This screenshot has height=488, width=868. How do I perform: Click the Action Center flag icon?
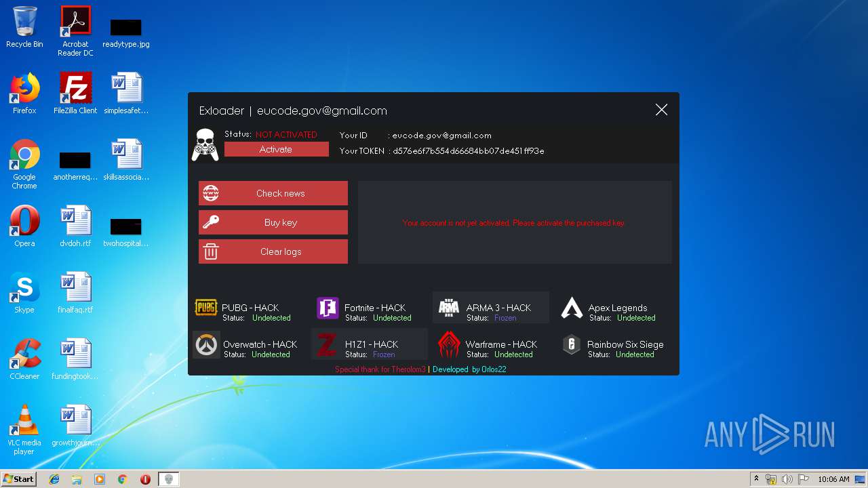[803, 479]
